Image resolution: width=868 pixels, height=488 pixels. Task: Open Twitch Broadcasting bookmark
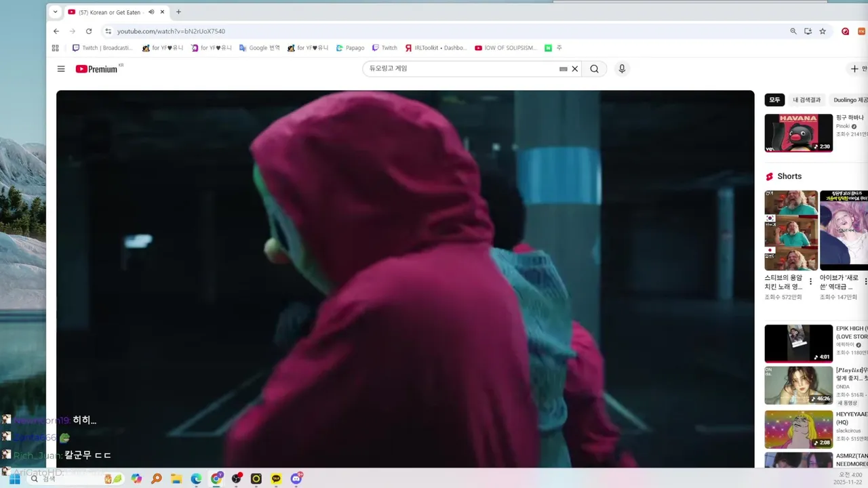(102, 48)
